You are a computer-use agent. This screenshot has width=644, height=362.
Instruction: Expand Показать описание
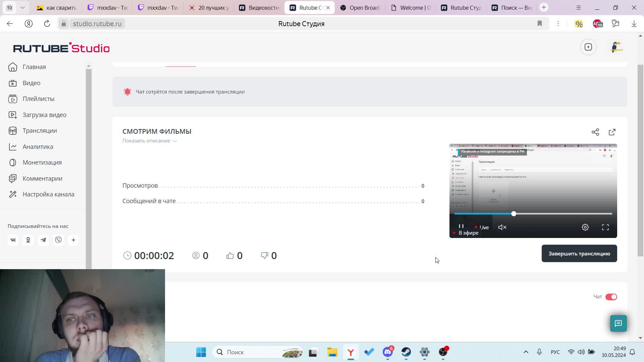[x=150, y=141]
